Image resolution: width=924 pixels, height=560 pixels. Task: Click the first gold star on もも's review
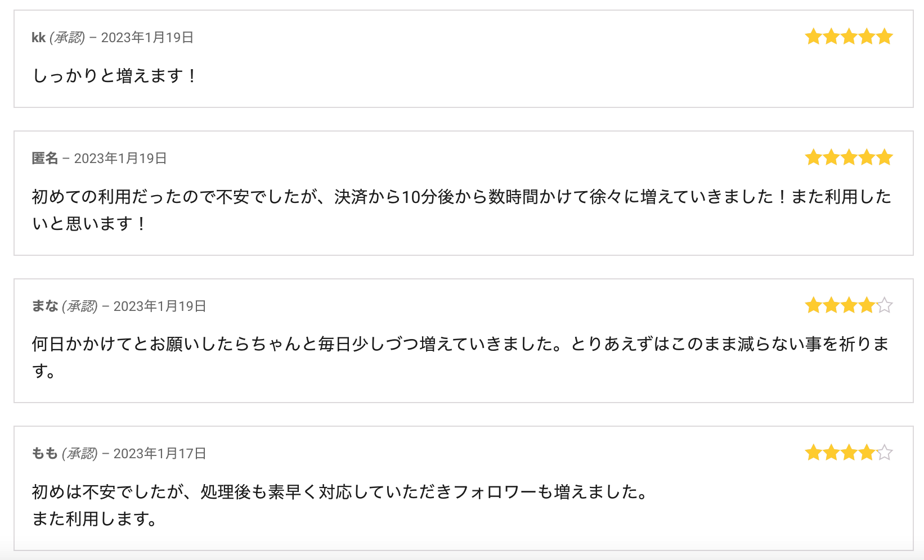click(814, 453)
